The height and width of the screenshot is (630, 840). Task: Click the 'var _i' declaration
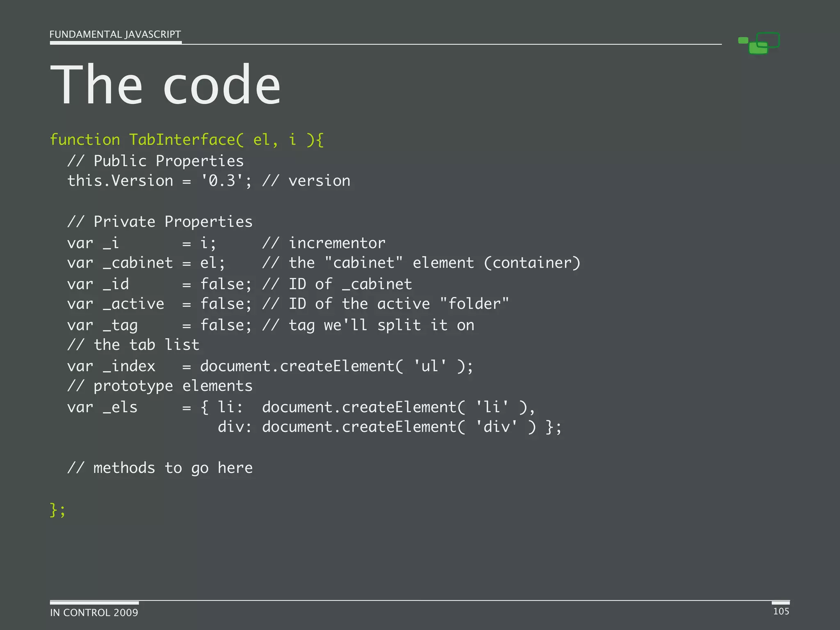[x=93, y=243]
